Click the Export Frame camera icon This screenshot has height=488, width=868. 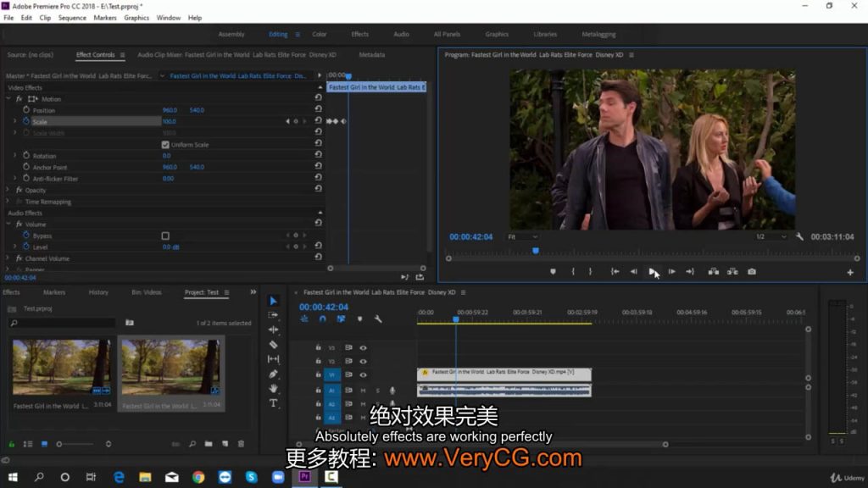click(x=752, y=272)
